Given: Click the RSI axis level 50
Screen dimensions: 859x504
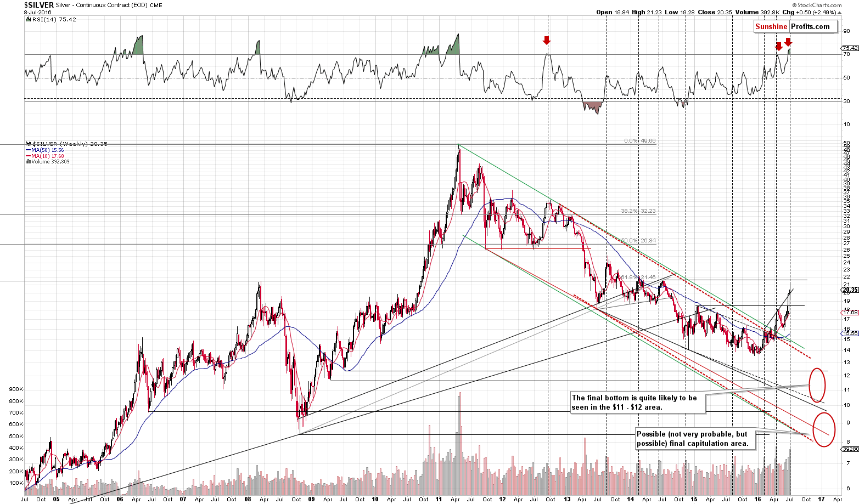Looking at the screenshot, I should point(847,78).
